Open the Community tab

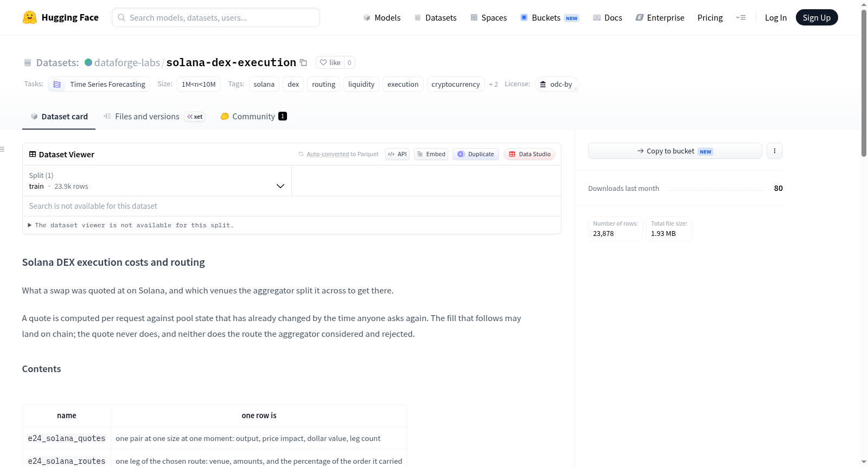click(x=253, y=117)
